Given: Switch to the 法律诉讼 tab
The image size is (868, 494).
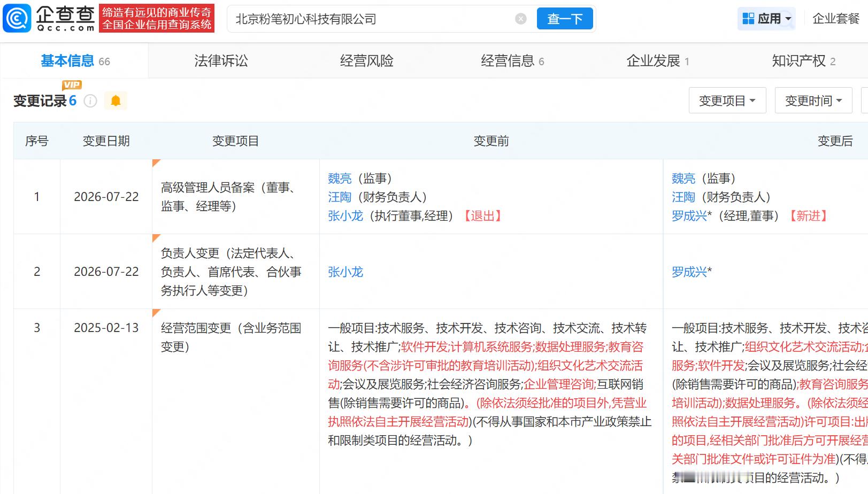Looking at the screenshot, I should (221, 61).
